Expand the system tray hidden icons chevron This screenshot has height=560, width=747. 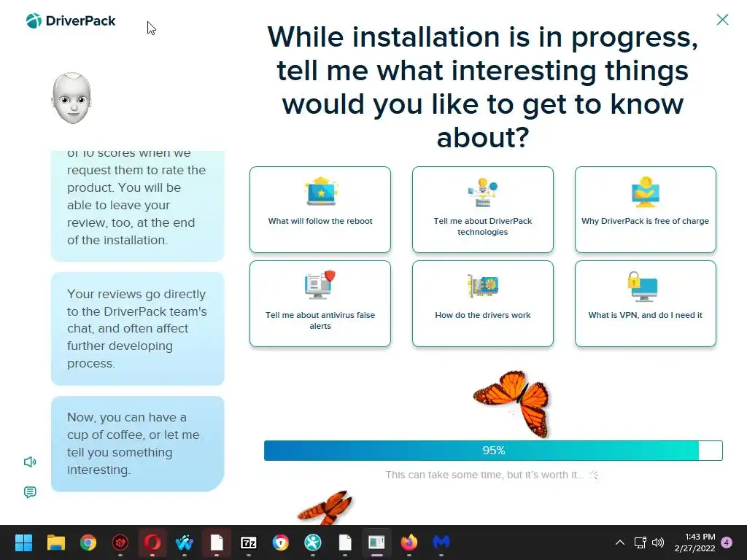point(620,542)
